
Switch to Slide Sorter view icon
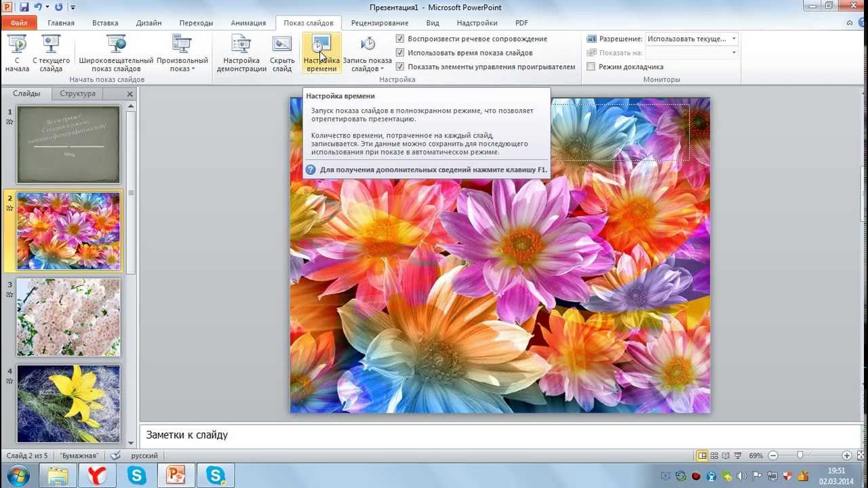(714, 456)
